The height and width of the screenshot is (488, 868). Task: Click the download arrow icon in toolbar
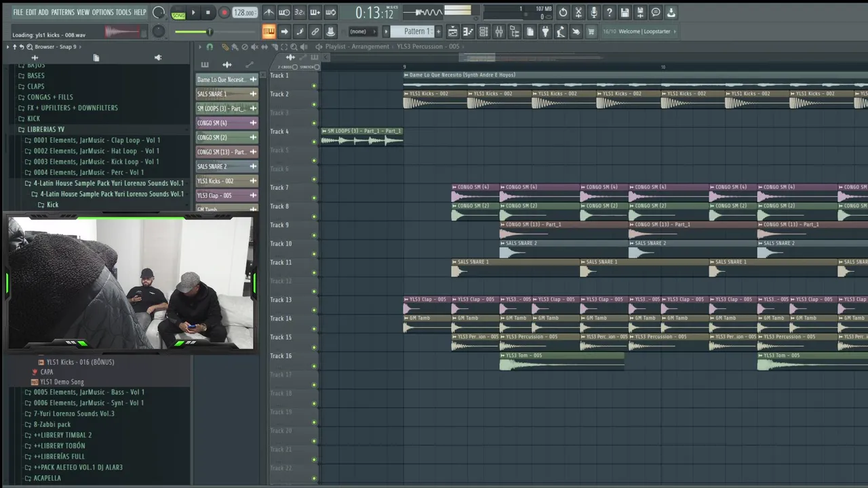tap(671, 12)
